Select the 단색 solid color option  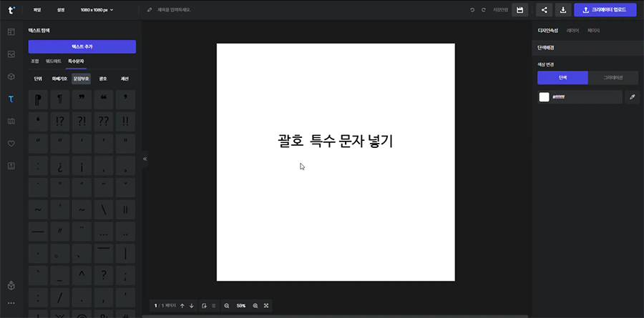pos(562,78)
